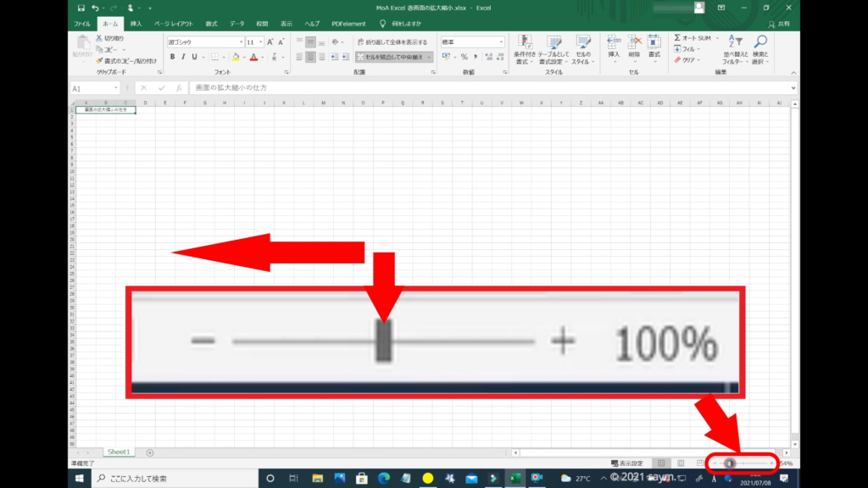
Task: Click the Save icon in quick access toolbar
Action: click(x=81, y=8)
